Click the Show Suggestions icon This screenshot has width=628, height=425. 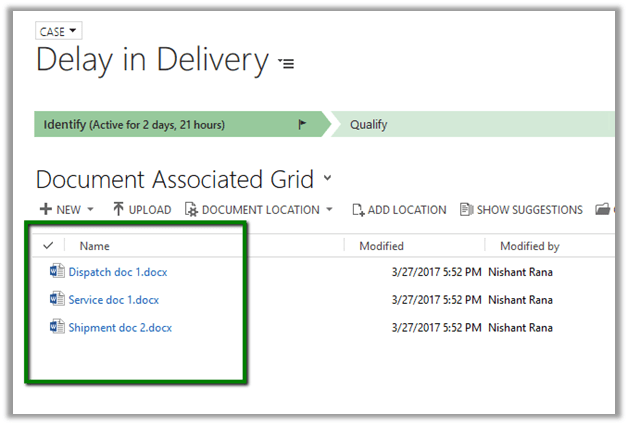tap(466, 210)
